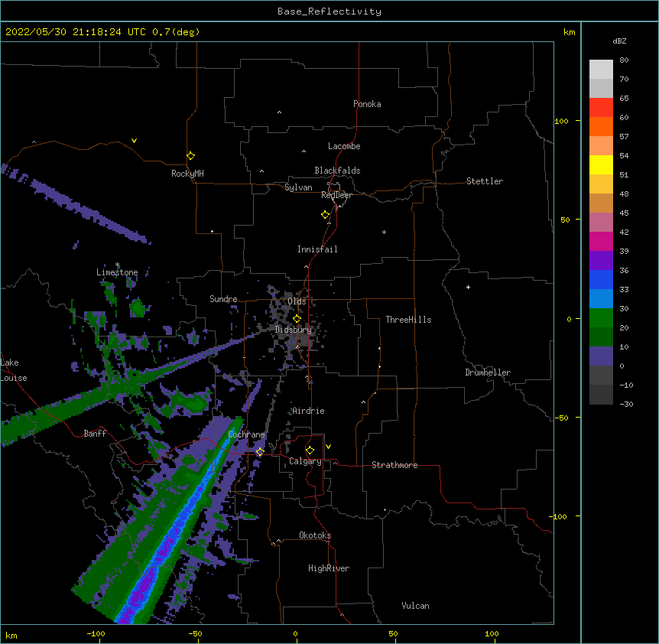This screenshot has height=644, width=659.
Task: Click the white 80 dBZ legend swatch
Action: coord(601,70)
